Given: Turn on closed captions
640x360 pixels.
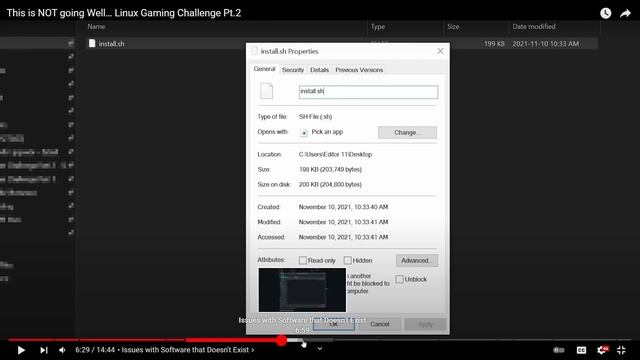Looking at the screenshot, I should tap(581, 350).
